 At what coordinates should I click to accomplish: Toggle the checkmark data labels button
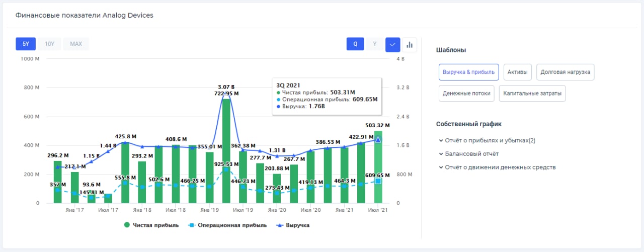392,44
